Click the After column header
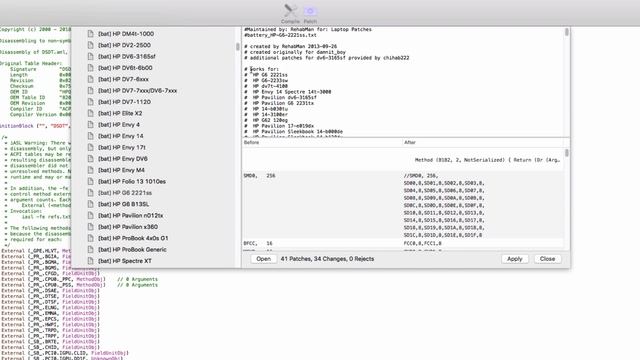 (410, 142)
